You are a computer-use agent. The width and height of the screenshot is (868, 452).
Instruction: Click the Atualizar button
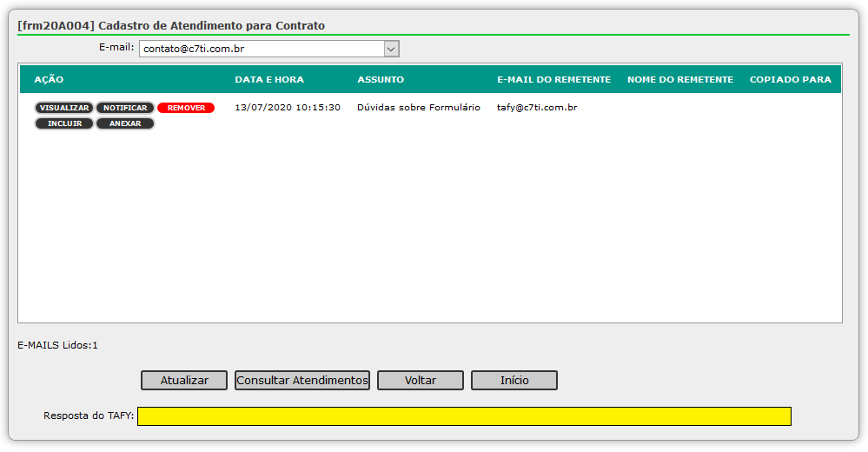(184, 381)
